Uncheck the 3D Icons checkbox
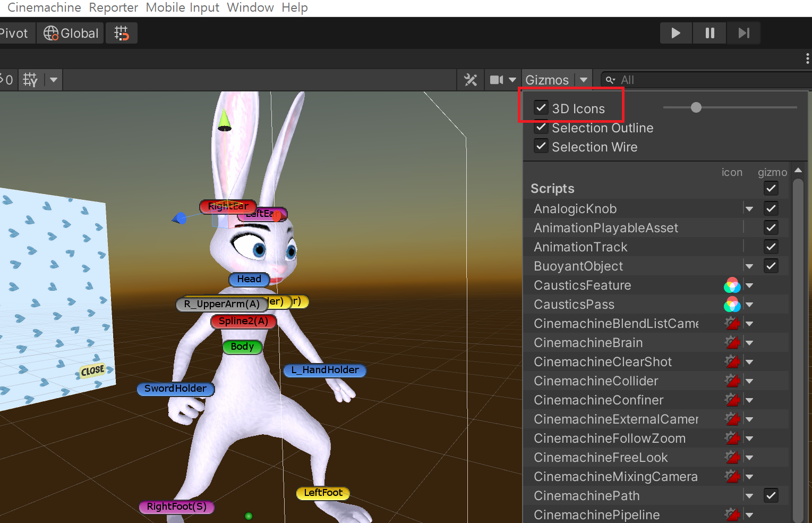 541,108
